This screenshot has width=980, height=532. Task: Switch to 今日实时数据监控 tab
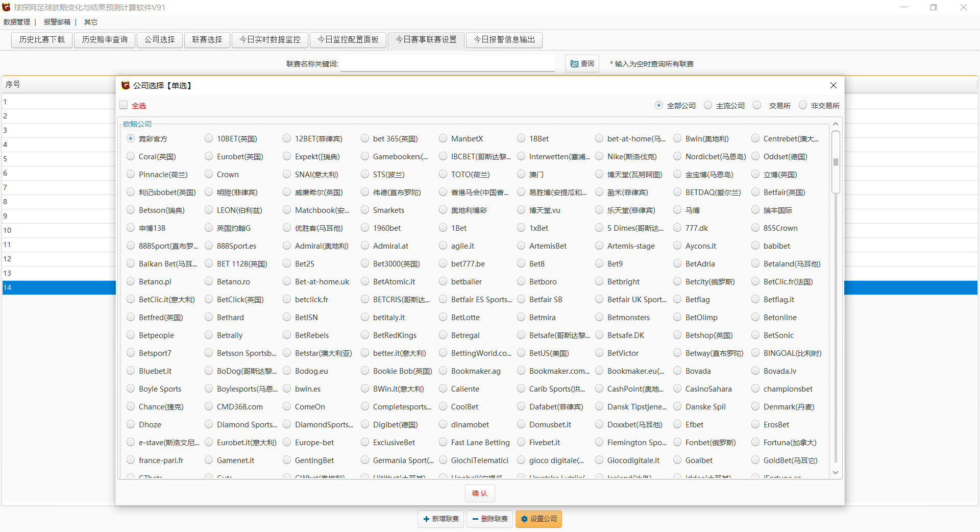(270, 40)
